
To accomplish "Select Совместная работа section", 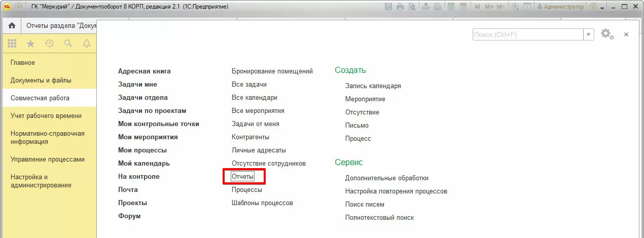I will pos(48,98).
